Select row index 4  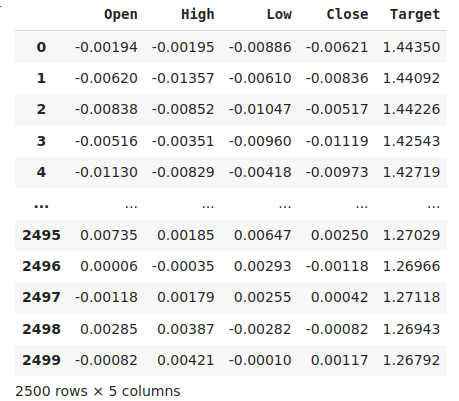(41, 172)
